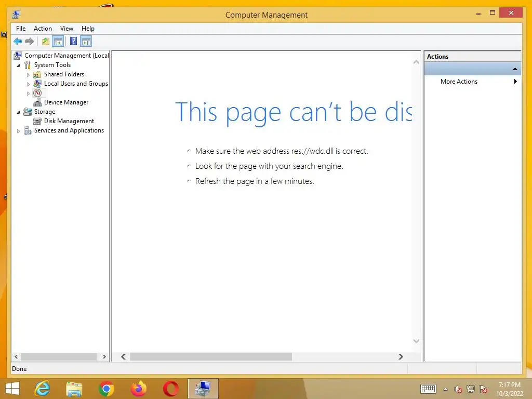Open the Windows Start button
This screenshot has width=532, height=399.
12,389
